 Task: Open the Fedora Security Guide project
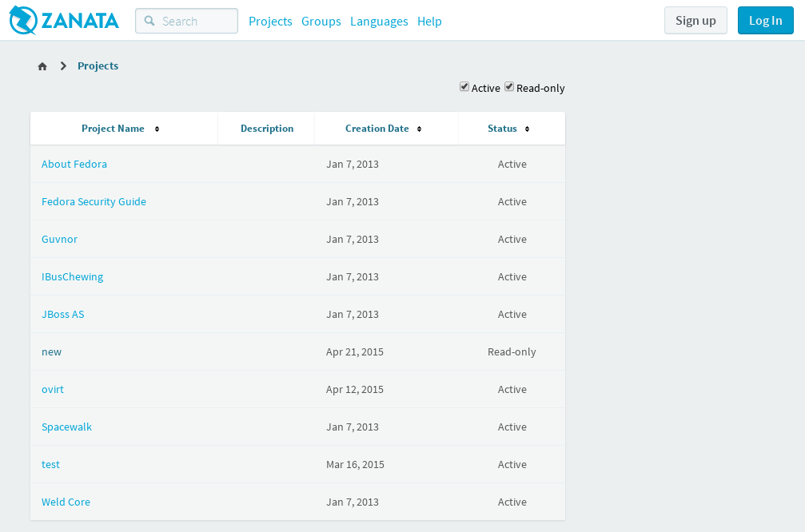click(x=94, y=201)
